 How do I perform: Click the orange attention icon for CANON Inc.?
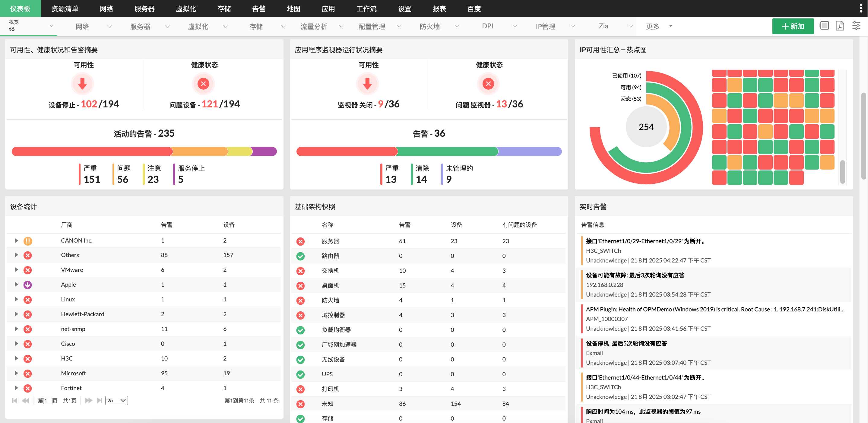point(28,241)
